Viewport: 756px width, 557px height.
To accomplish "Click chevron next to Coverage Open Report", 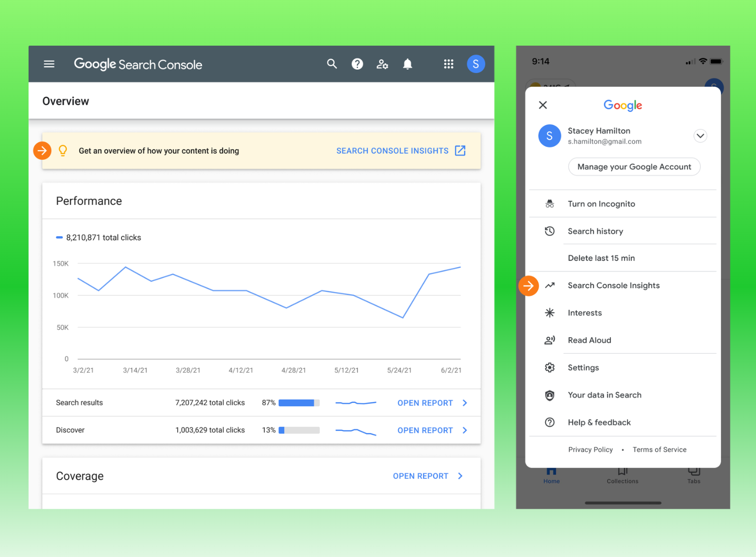I will (460, 476).
